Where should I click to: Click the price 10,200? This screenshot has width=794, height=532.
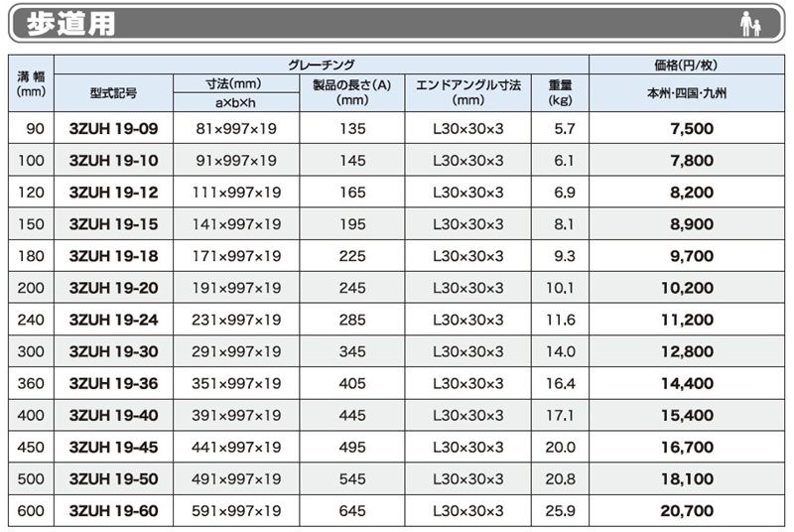687,288
